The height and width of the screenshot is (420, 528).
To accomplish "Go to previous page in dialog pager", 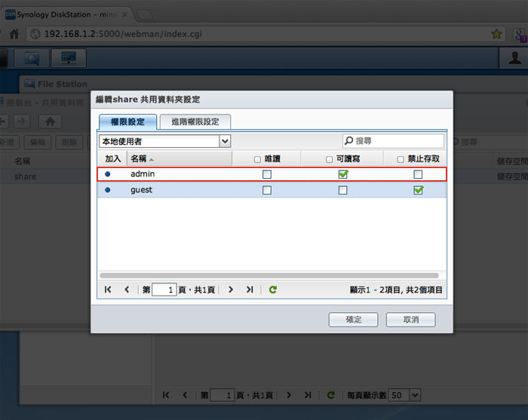I will (127, 290).
